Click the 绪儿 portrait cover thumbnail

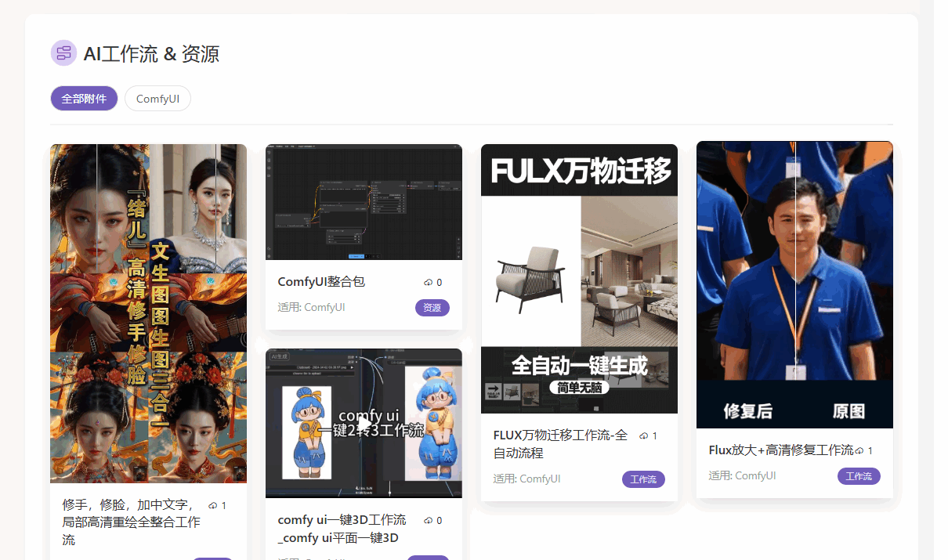(148, 312)
